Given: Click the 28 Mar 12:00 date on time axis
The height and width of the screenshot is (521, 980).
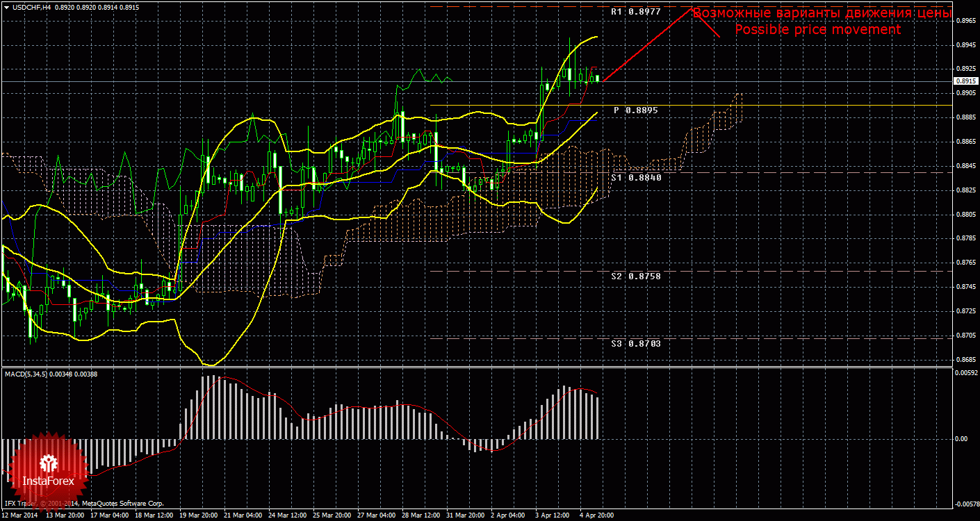Looking at the screenshot, I should point(422,516).
